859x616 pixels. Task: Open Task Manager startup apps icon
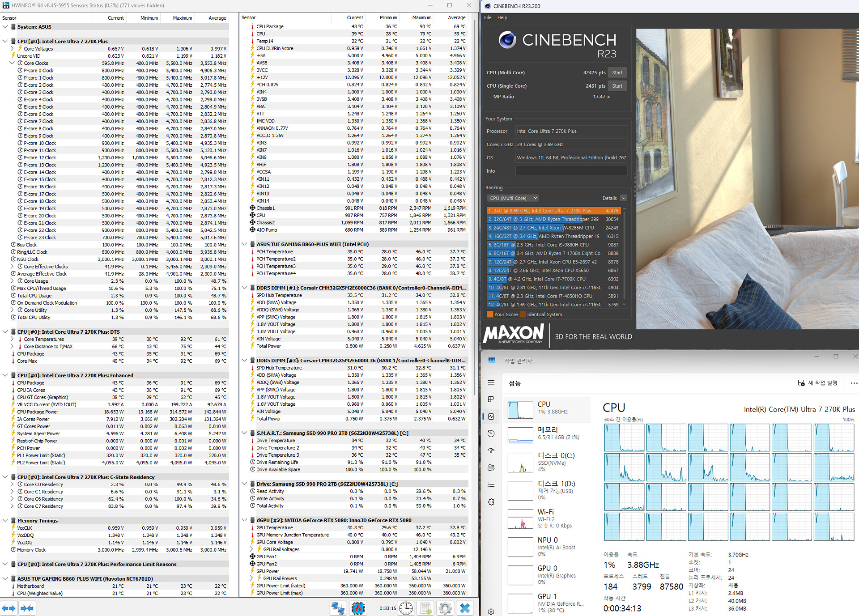[x=491, y=450]
